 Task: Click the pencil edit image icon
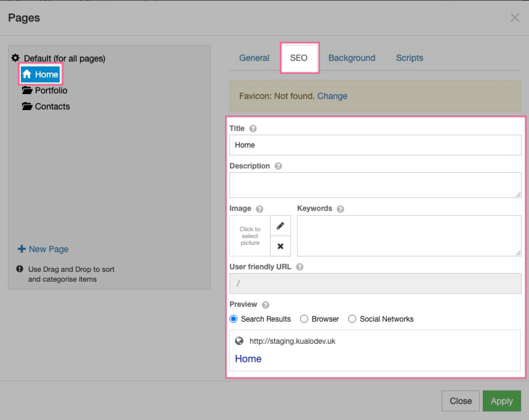[x=280, y=226]
